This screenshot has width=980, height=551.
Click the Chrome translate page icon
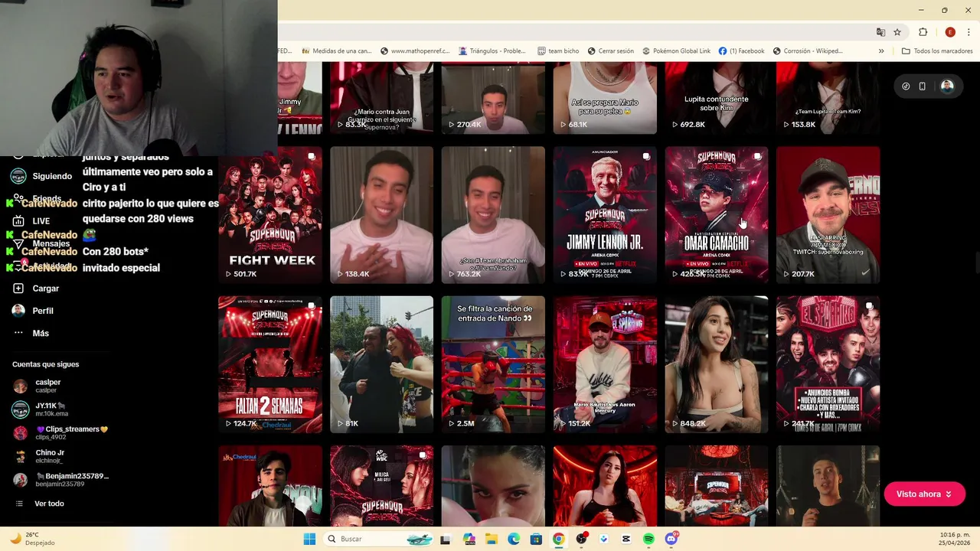pos(880,32)
